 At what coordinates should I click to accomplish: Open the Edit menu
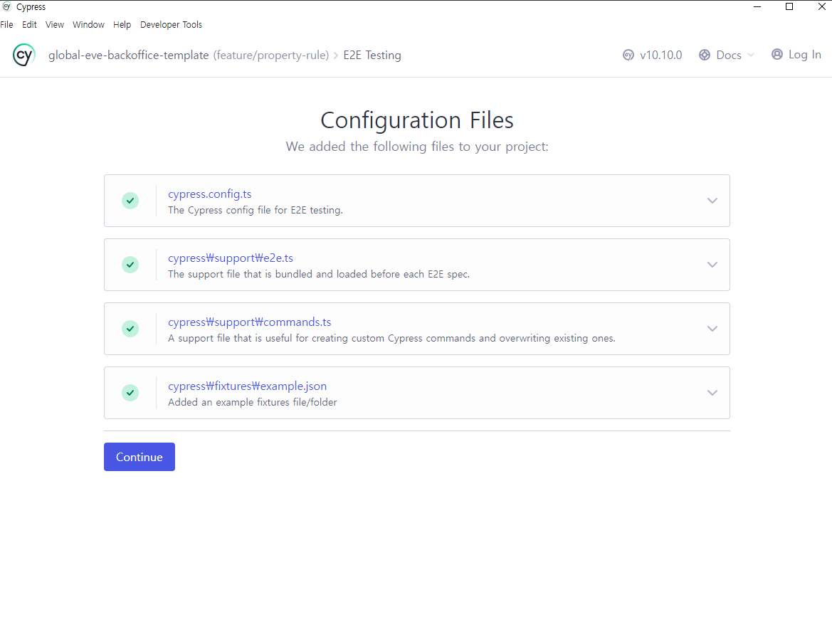[x=29, y=25]
